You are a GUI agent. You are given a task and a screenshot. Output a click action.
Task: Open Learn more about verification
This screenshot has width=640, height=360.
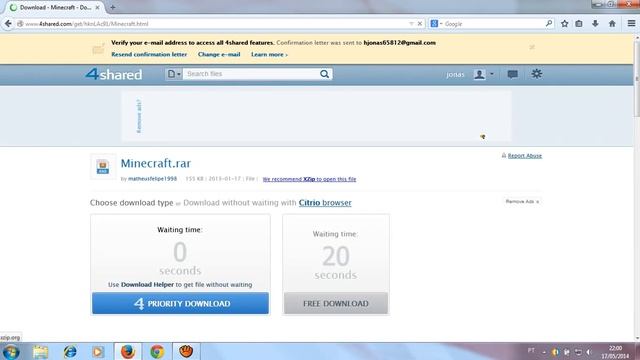coord(269,54)
